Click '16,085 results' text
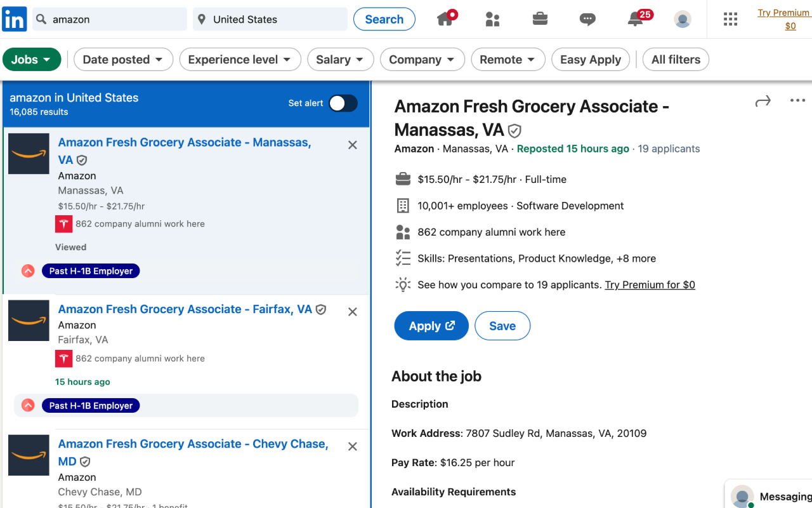Screen dimensions: 812x508 coord(39,112)
